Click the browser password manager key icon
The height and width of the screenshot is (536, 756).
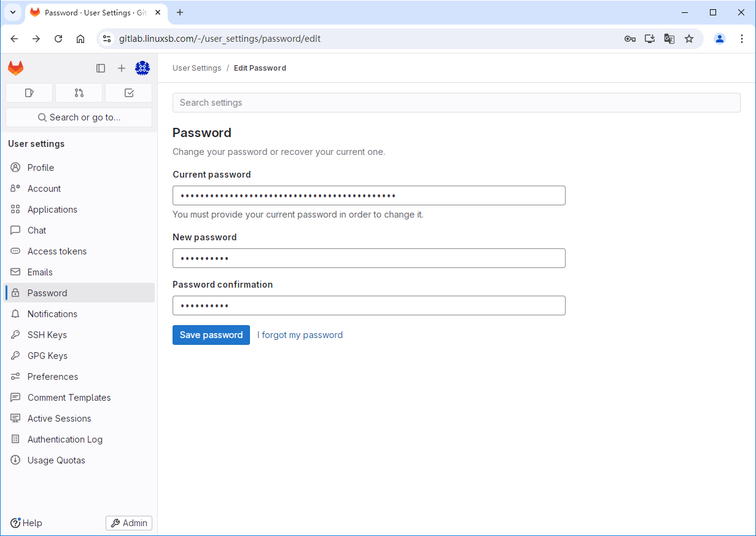[629, 39]
